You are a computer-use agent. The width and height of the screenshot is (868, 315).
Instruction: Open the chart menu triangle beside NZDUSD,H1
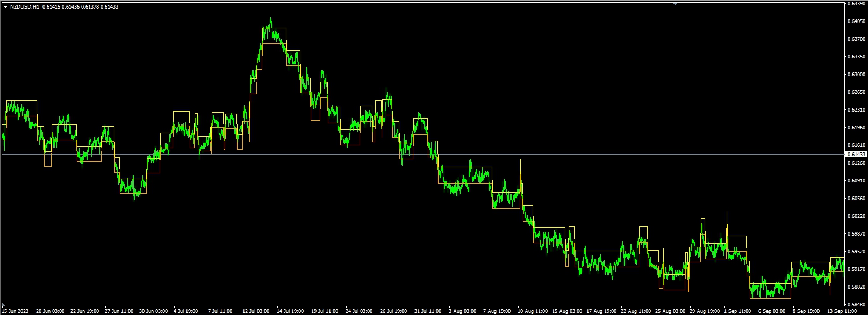point(5,7)
